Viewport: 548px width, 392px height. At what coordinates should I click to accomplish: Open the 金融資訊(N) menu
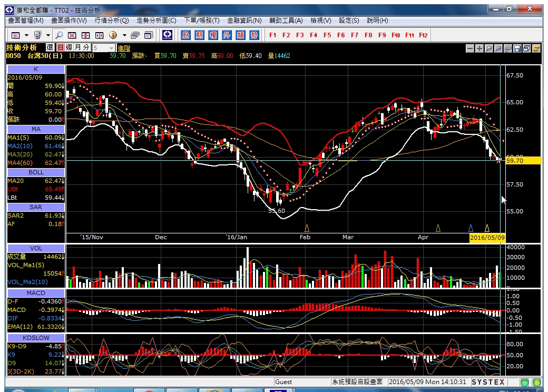pos(244,21)
